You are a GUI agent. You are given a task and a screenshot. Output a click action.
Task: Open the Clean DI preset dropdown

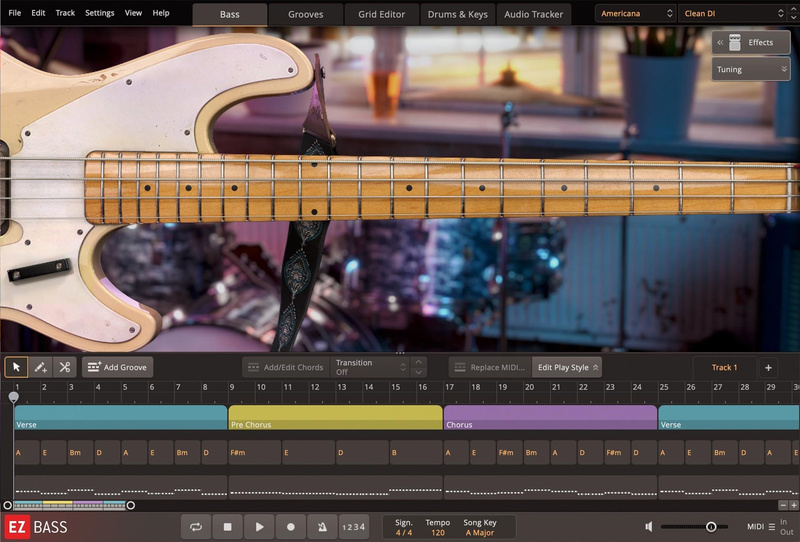pyautogui.click(x=733, y=13)
